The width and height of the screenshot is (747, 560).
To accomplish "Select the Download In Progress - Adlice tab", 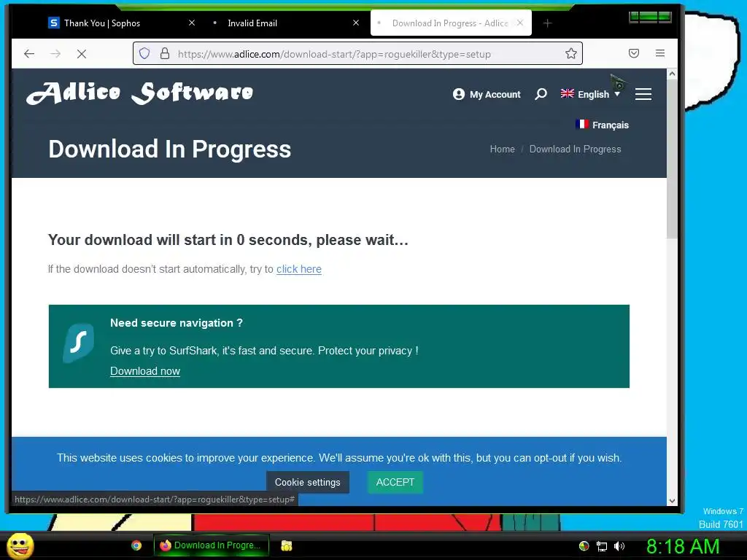I will [x=449, y=23].
